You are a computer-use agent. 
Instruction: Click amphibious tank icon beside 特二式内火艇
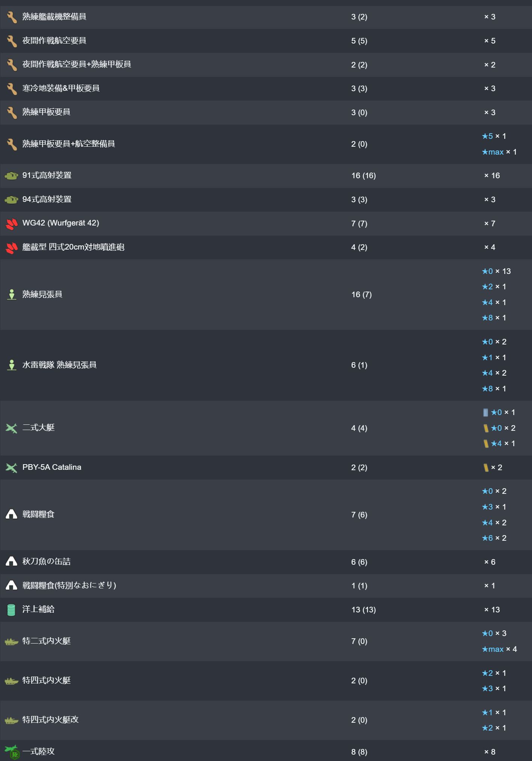point(12,642)
